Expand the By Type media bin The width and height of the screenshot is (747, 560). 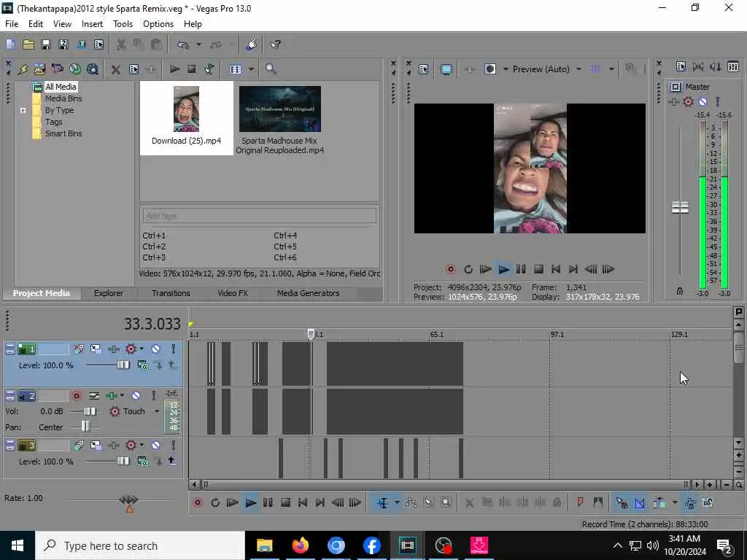point(23,111)
